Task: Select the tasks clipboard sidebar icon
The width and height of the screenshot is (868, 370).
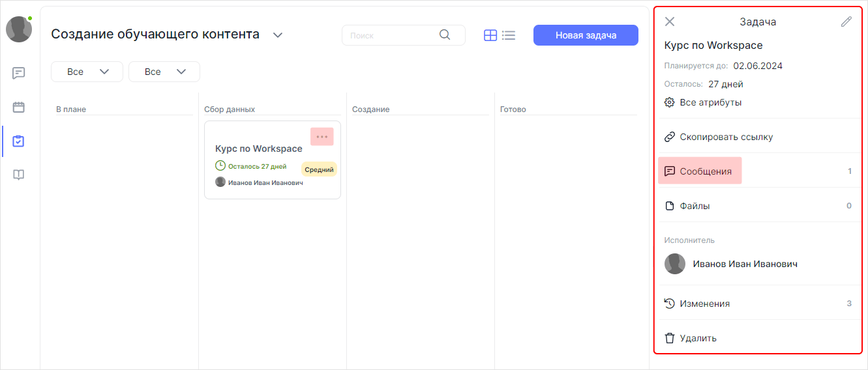Action: click(x=19, y=141)
